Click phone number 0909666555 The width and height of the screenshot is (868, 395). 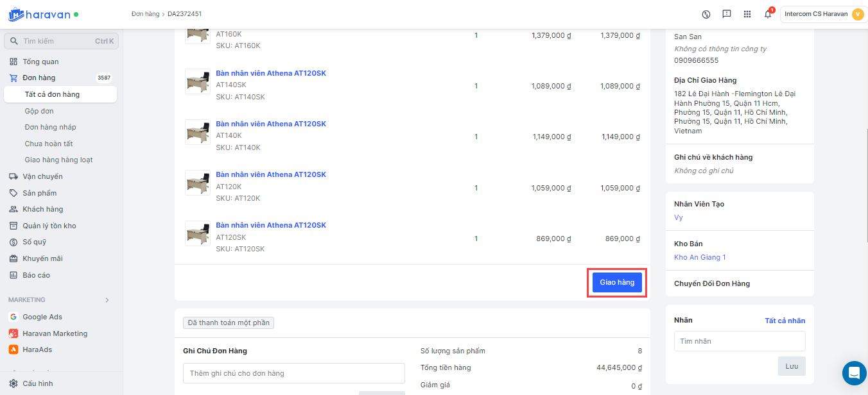coord(697,60)
